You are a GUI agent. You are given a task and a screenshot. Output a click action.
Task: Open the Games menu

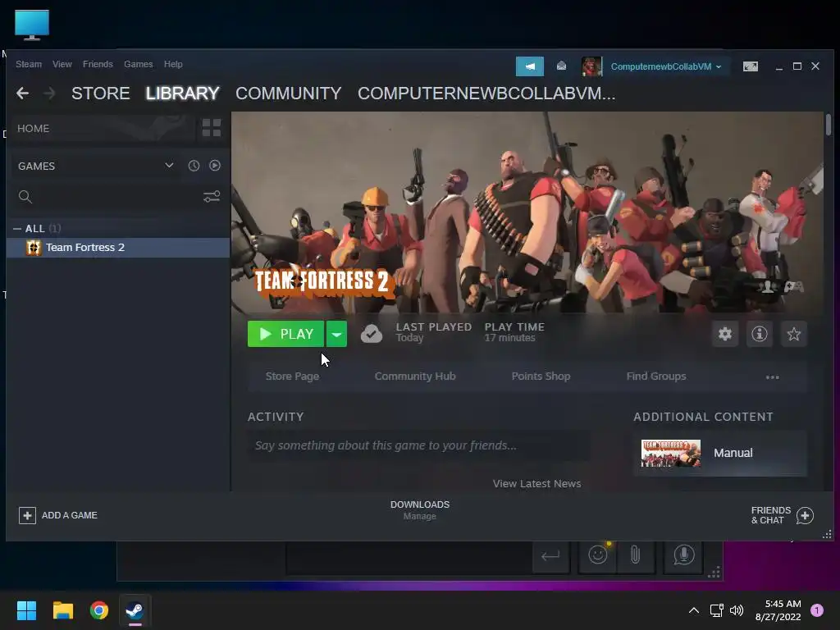coord(138,64)
